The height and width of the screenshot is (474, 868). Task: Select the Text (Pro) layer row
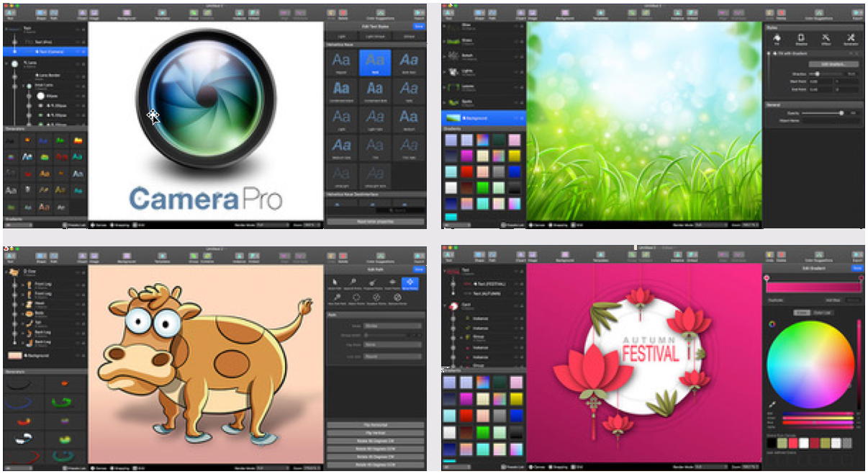[x=44, y=42]
